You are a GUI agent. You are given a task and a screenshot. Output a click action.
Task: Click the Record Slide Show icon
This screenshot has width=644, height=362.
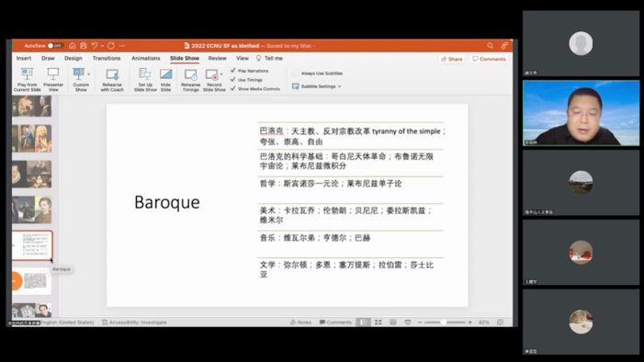pos(212,74)
